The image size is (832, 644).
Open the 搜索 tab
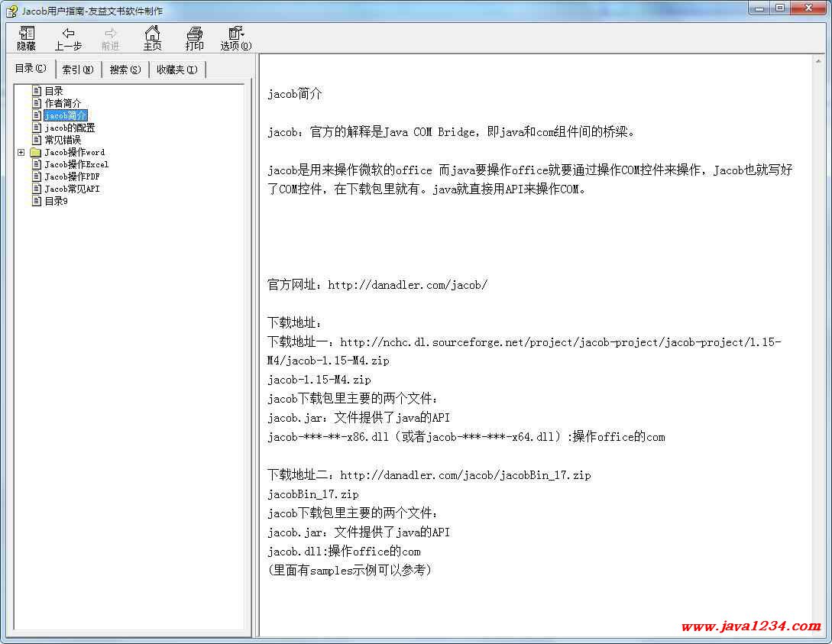(125, 70)
